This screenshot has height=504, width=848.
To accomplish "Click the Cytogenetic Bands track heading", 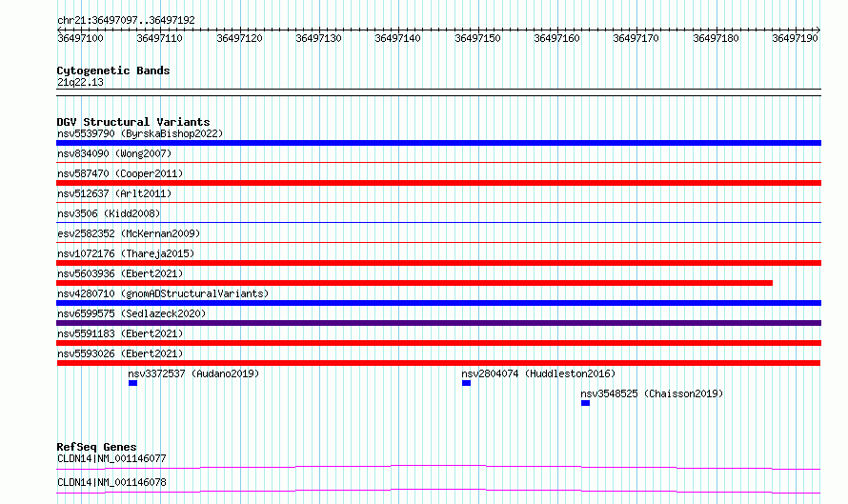I will coord(113,71).
